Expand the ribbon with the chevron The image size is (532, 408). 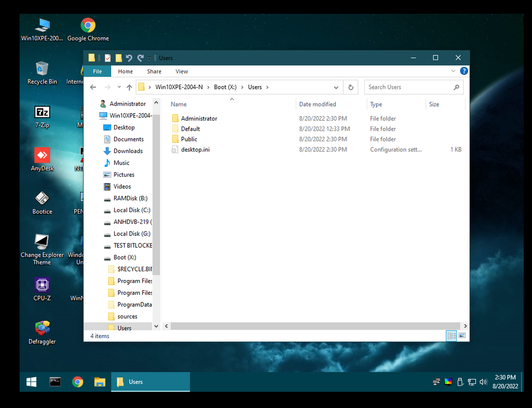[453, 71]
